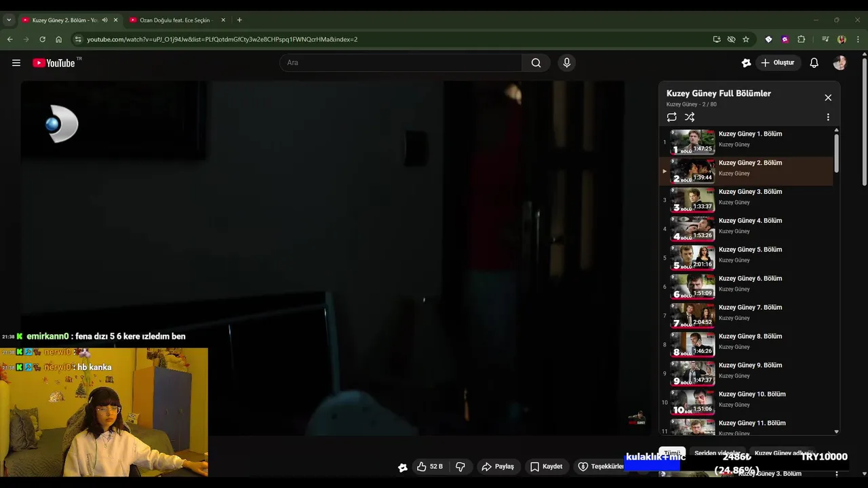Select the Tümü filter chip
The image size is (868, 488).
[671, 453]
